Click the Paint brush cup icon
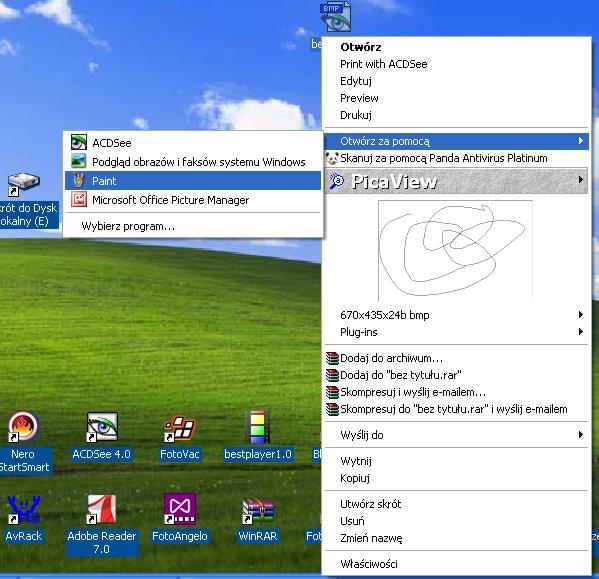 [x=79, y=180]
